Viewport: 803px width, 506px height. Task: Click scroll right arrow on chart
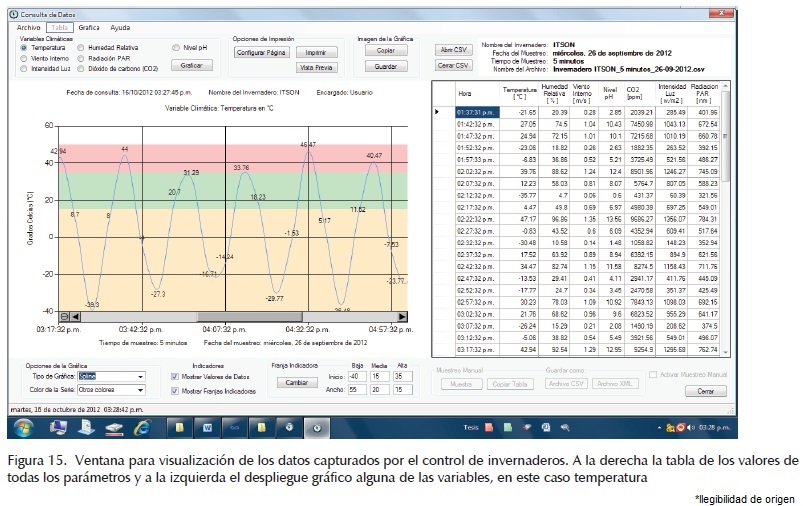click(402, 316)
